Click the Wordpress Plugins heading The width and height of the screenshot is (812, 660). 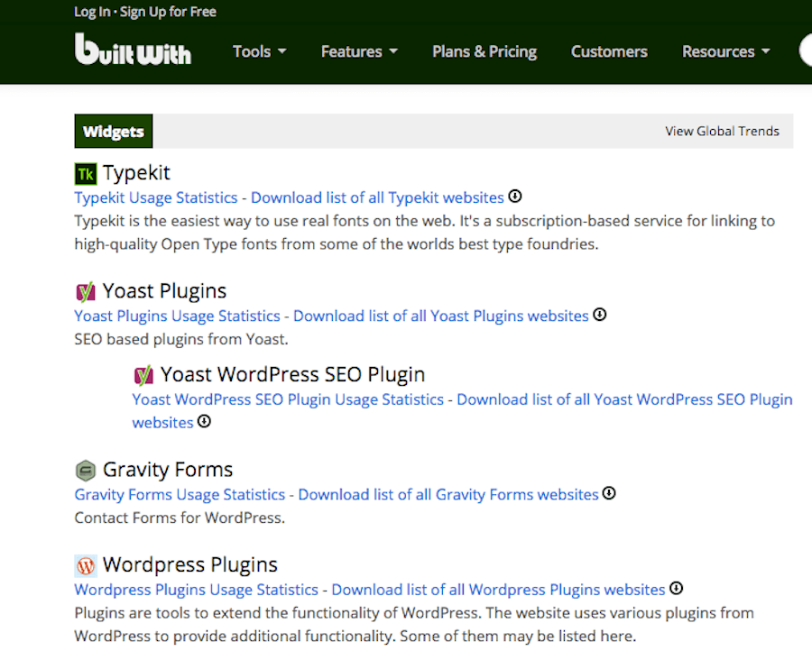(190, 565)
